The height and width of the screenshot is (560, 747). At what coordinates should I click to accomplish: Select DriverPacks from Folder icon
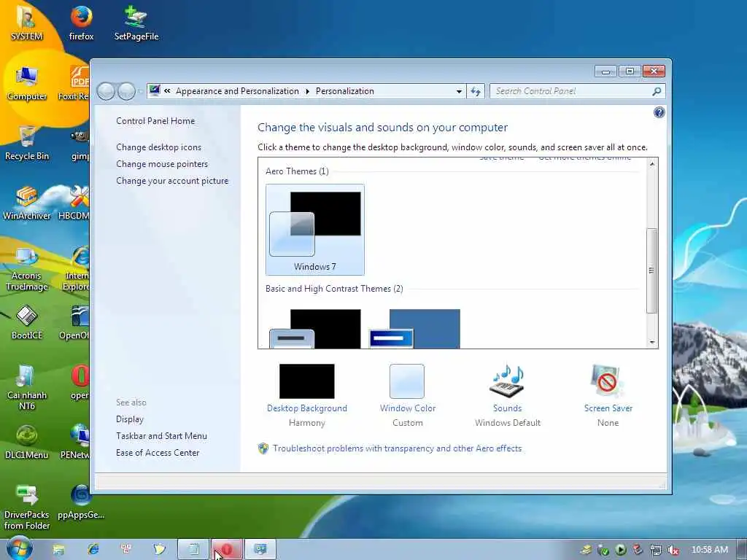point(27,507)
